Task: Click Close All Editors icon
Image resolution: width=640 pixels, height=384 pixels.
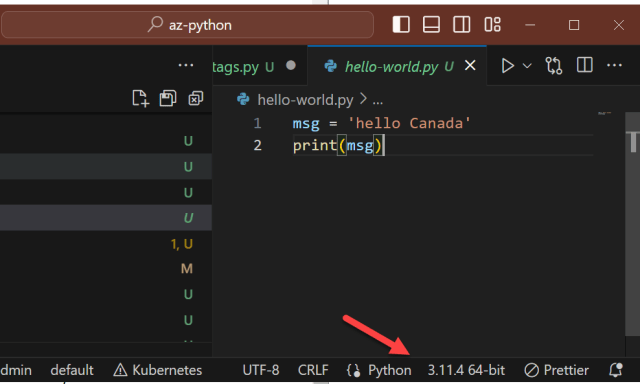Action: coord(196,98)
